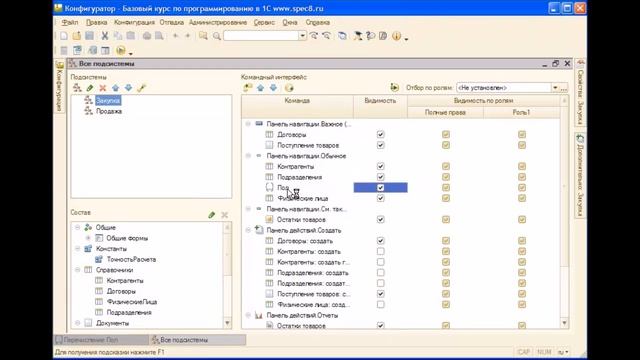Toggle Полные права checkbox for Договоры

(x=446, y=134)
